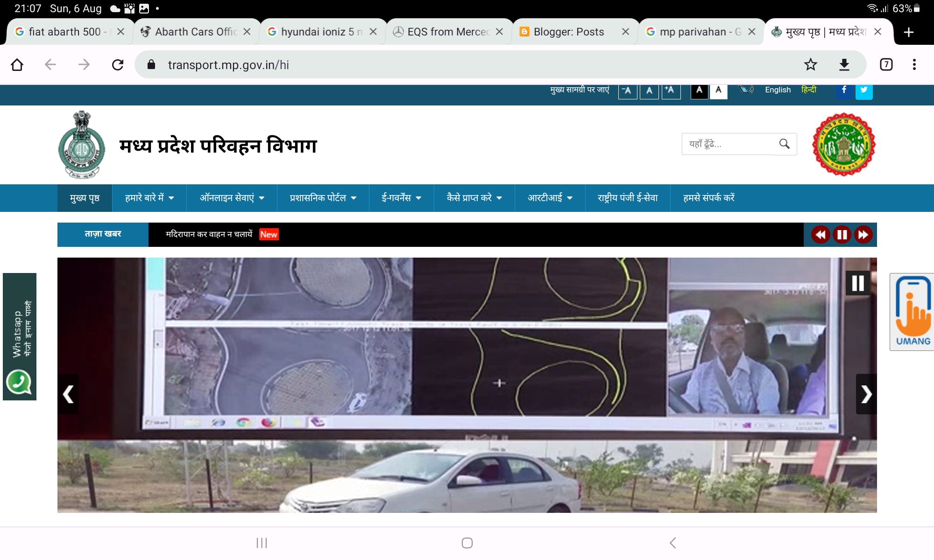Click the search magnifier icon
The width and height of the screenshot is (934, 560).
pyautogui.click(x=785, y=144)
